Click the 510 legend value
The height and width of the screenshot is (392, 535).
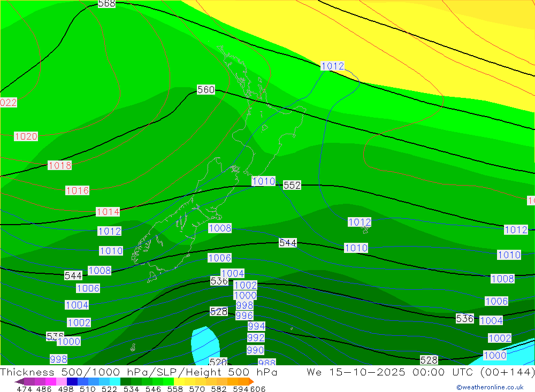[88, 389]
